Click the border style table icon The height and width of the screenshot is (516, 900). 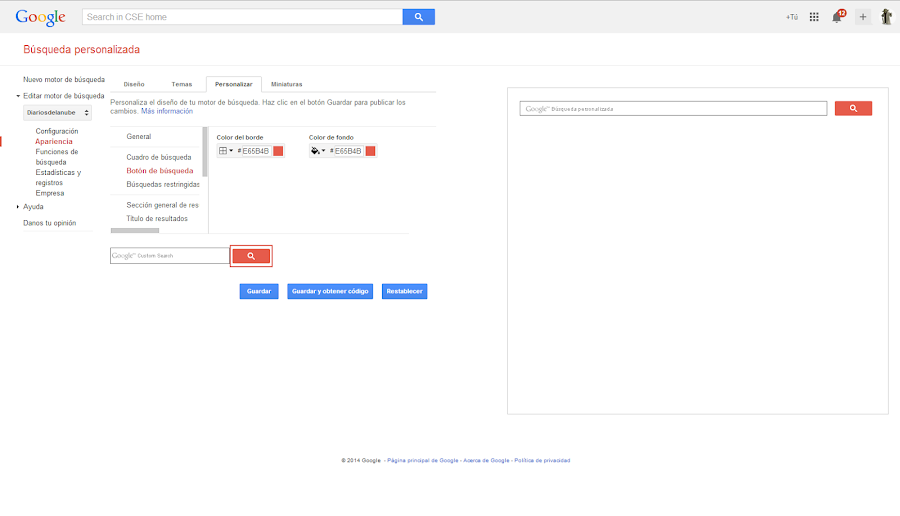[223, 151]
